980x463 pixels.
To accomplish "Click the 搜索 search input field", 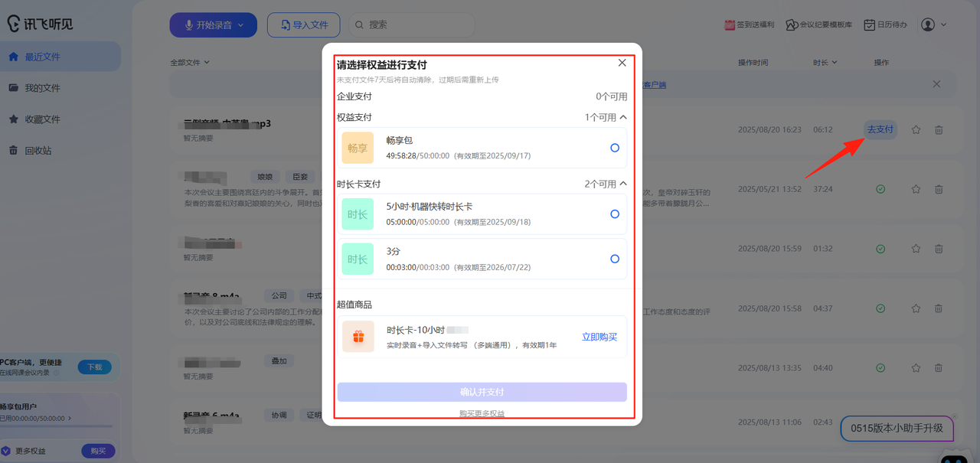I will 417,25.
